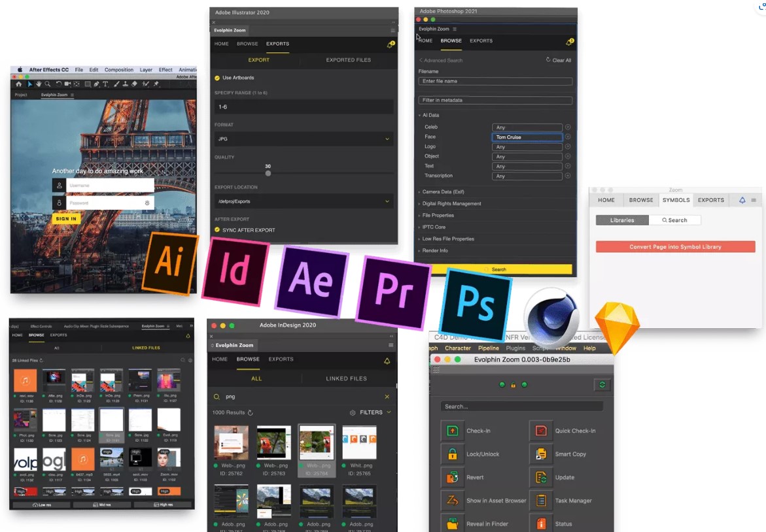Viewport: 766px width, 532px height.
Task: Click Convert Page into Symbol Library
Action: pyautogui.click(x=675, y=246)
